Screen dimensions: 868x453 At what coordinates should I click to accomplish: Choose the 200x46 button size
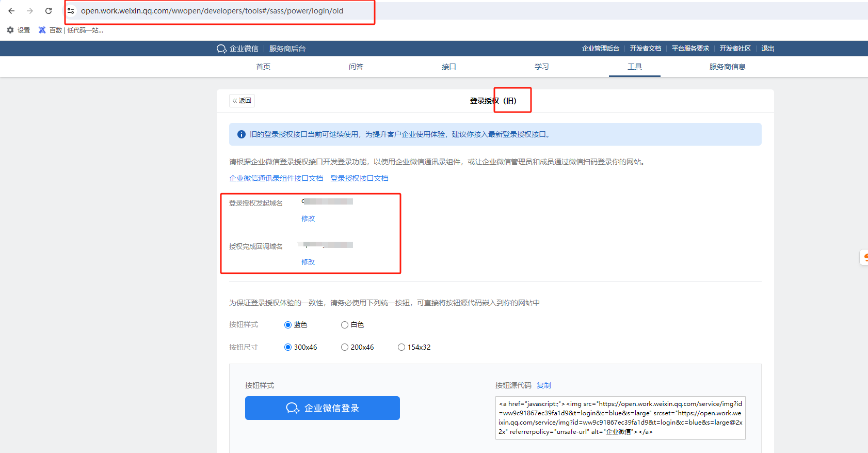pyautogui.click(x=345, y=347)
